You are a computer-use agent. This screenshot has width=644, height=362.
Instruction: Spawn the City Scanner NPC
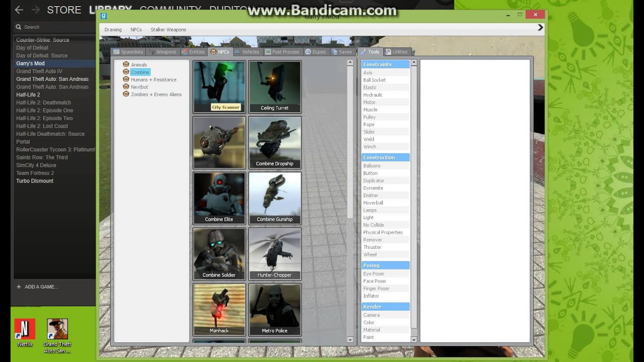click(219, 87)
